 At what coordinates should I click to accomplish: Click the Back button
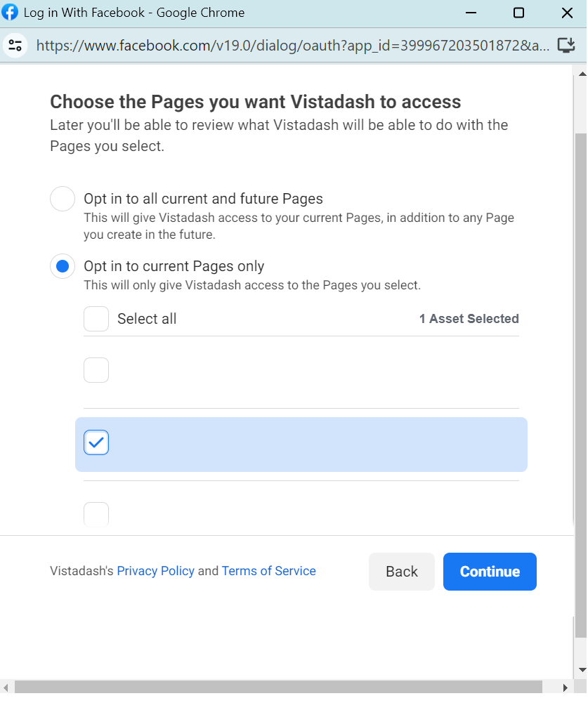click(401, 572)
